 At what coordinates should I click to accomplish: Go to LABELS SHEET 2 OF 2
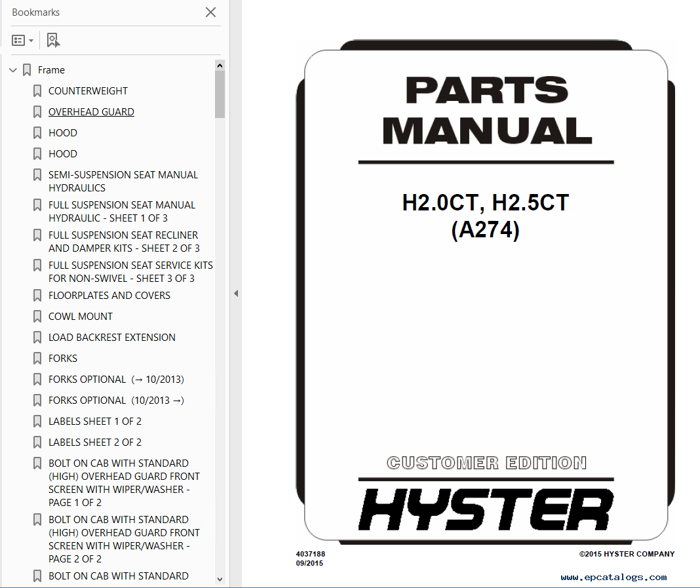[x=94, y=442]
